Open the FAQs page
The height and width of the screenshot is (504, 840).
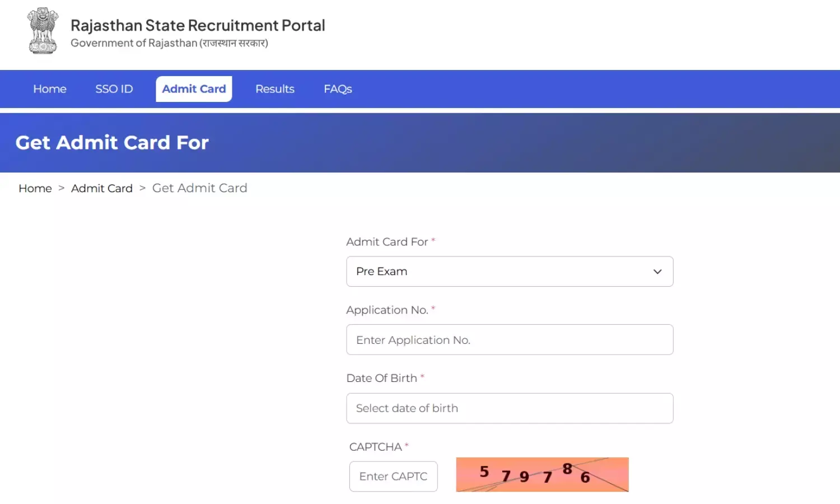[x=337, y=88]
